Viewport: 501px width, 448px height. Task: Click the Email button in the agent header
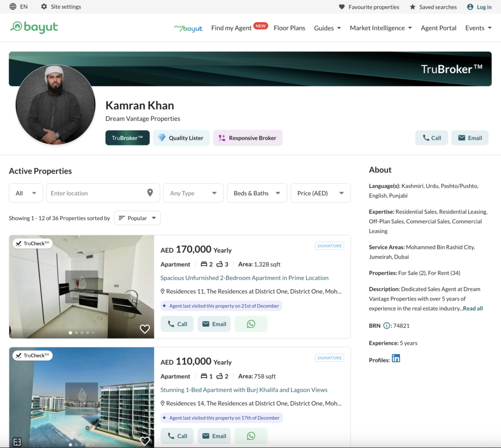[x=470, y=138]
